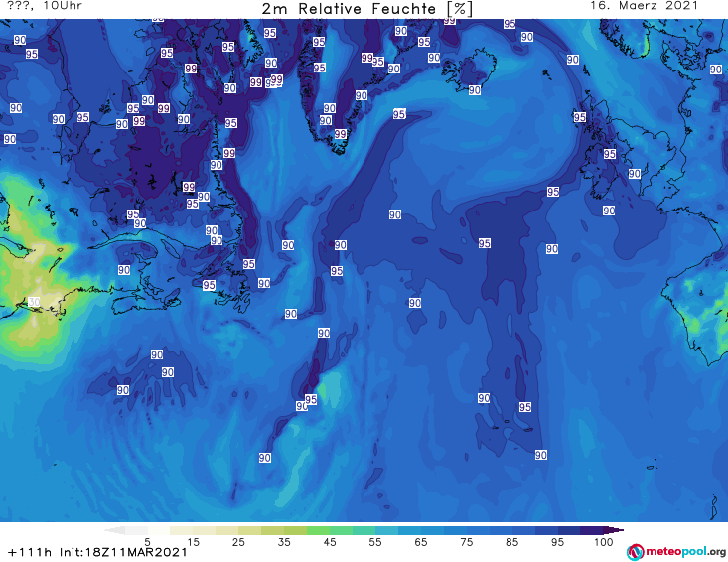Click the '35' label on the colour scale
Screen dimensions: 728x562
tap(284, 541)
